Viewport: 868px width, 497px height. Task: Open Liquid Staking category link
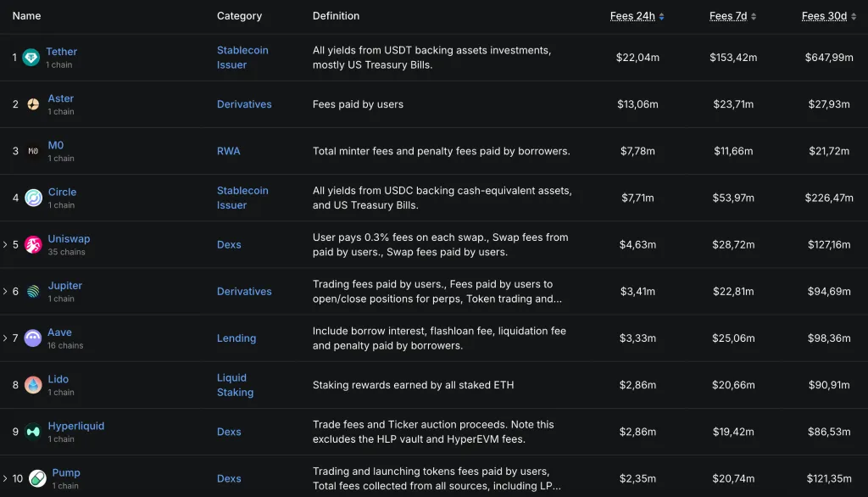pos(235,385)
